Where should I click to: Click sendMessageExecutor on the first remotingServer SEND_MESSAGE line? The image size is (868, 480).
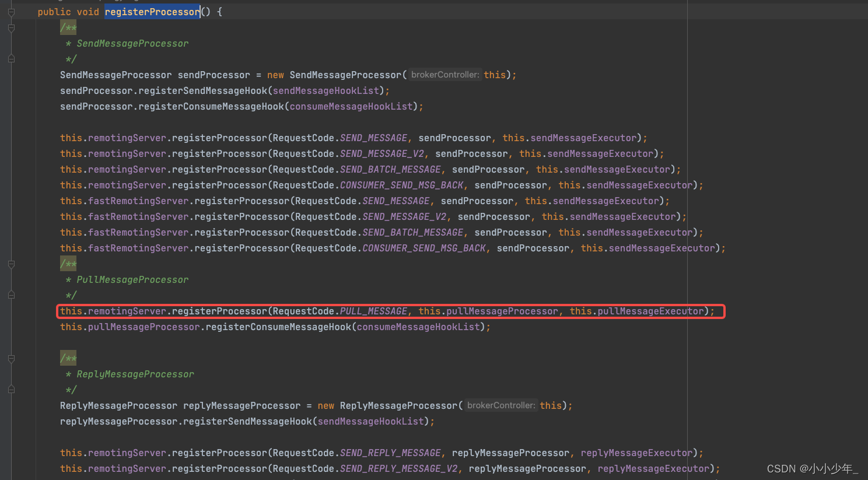coord(583,138)
